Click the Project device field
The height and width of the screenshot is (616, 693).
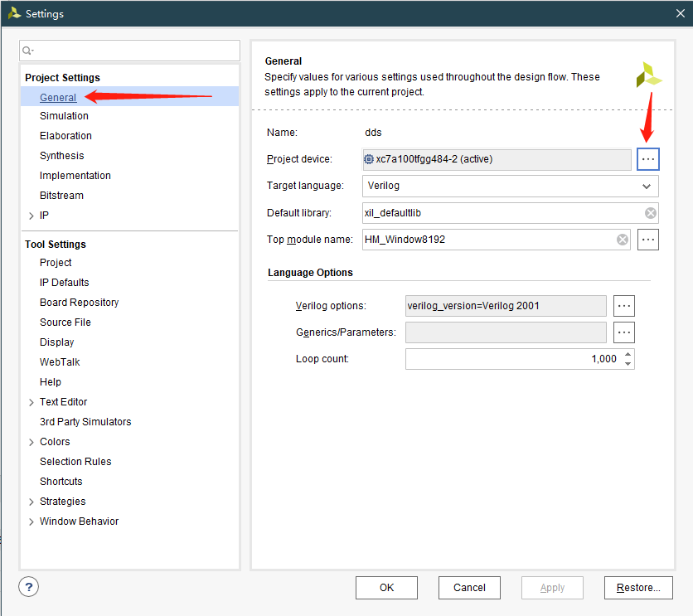pos(497,159)
